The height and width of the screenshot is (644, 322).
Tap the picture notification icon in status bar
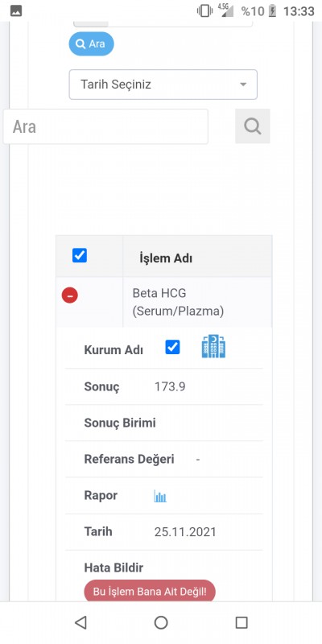16,11
